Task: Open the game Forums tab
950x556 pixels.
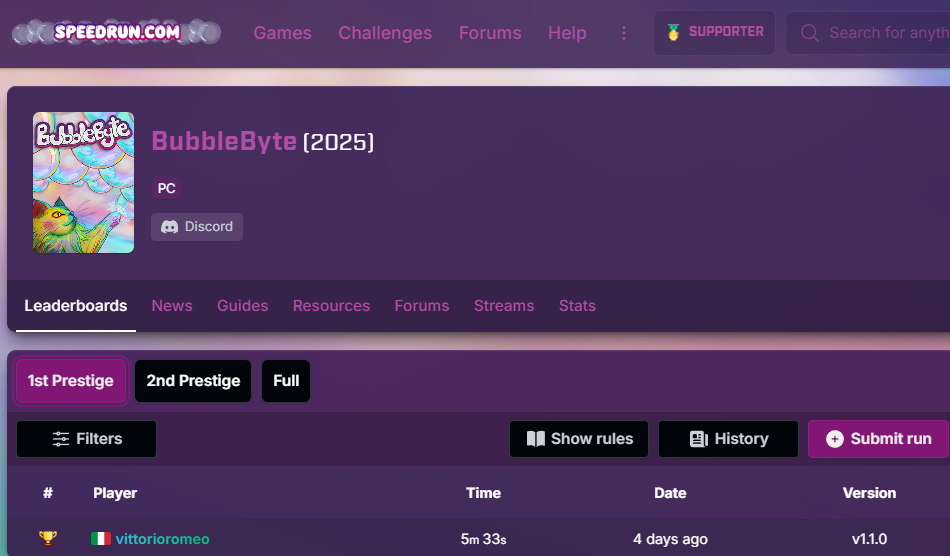Action: pos(422,306)
